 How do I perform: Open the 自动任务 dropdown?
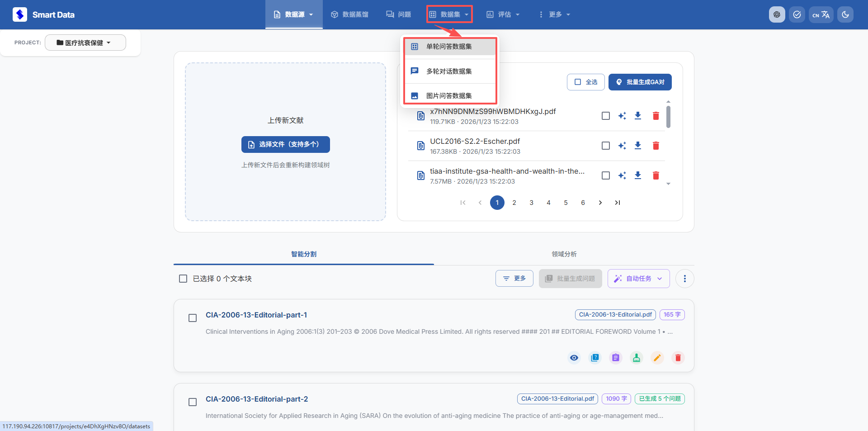(x=638, y=279)
